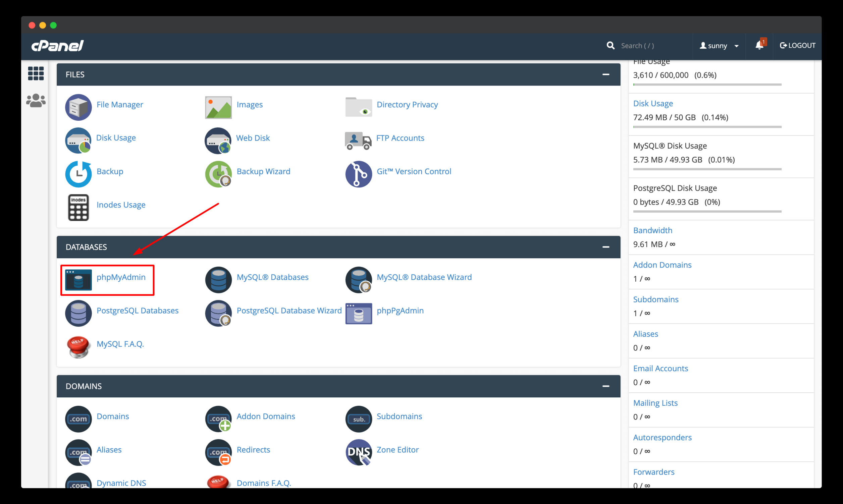Viewport: 843px width, 504px height.
Task: Open the Bandwidth statistics link
Action: pyautogui.click(x=652, y=230)
